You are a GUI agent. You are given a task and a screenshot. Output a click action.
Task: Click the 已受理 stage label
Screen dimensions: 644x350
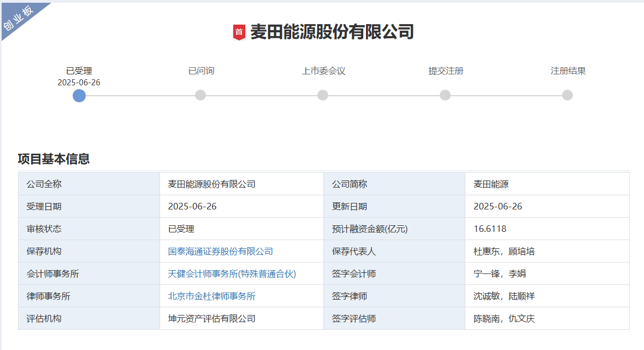tap(79, 71)
